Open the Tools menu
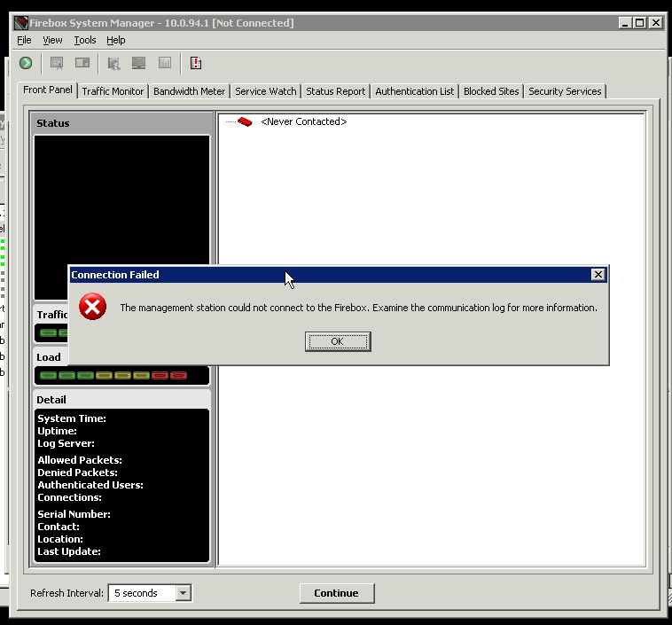This screenshot has width=672, height=625. 84,40
